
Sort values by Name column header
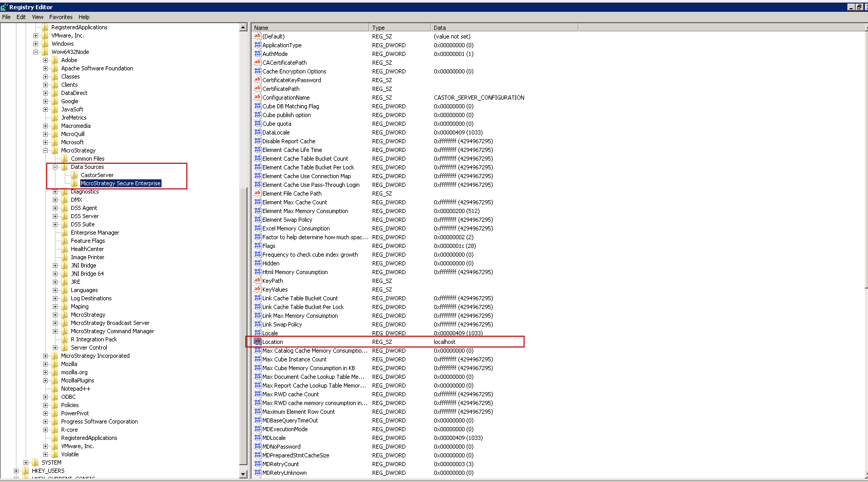coord(310,28)
